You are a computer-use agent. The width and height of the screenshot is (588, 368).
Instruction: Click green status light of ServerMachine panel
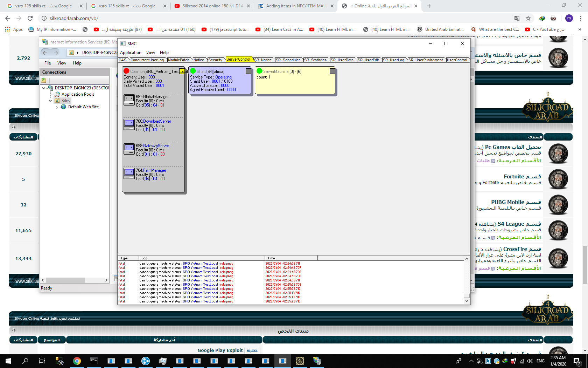[259, 71]
